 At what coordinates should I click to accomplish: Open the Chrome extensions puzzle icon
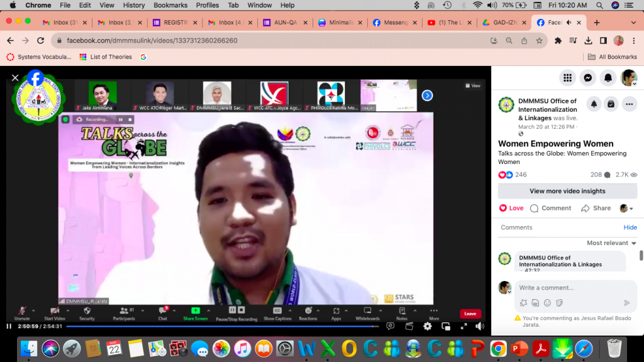pyautogui.click(x=558, y=41)
